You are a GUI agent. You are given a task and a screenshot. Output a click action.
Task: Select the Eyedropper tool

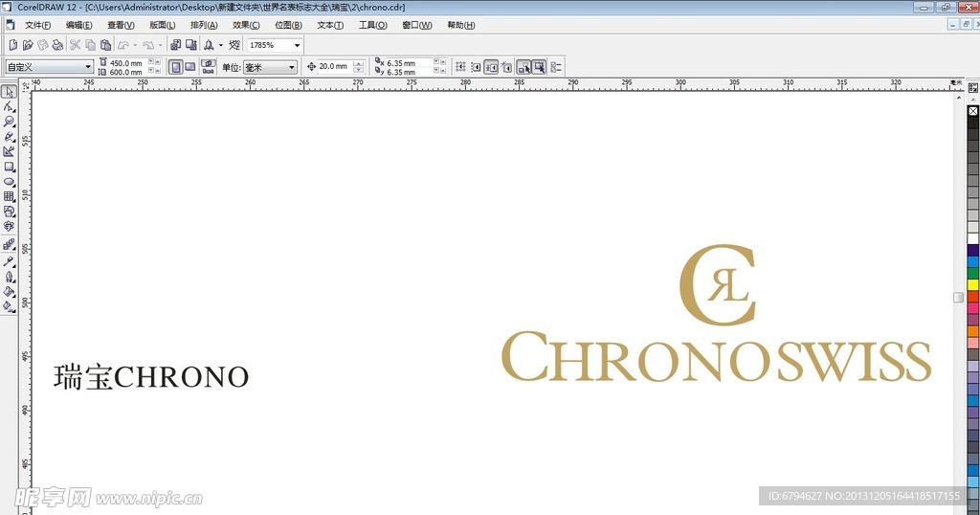(9, 260)
